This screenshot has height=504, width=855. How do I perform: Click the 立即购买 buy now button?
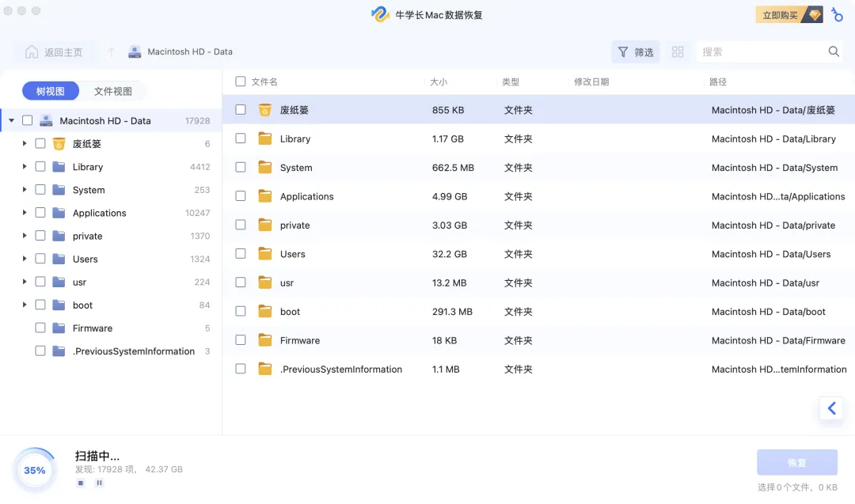point(789,15)
